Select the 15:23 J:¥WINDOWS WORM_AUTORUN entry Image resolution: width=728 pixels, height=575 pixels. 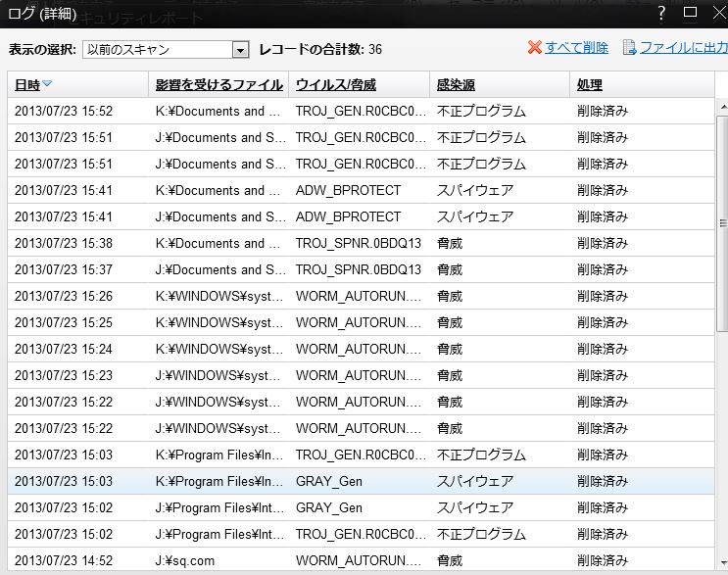pos(361,375)
